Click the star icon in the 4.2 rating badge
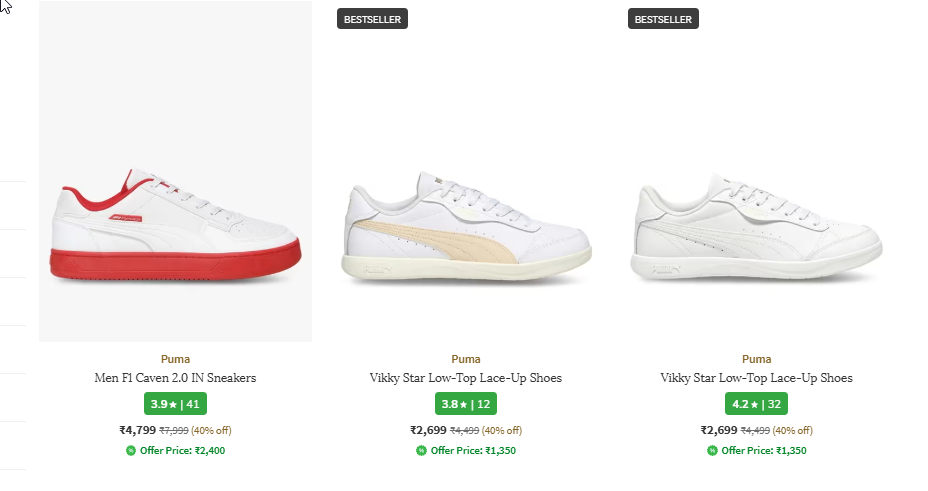This screenshot has height=491, width=928. (754, 404)
